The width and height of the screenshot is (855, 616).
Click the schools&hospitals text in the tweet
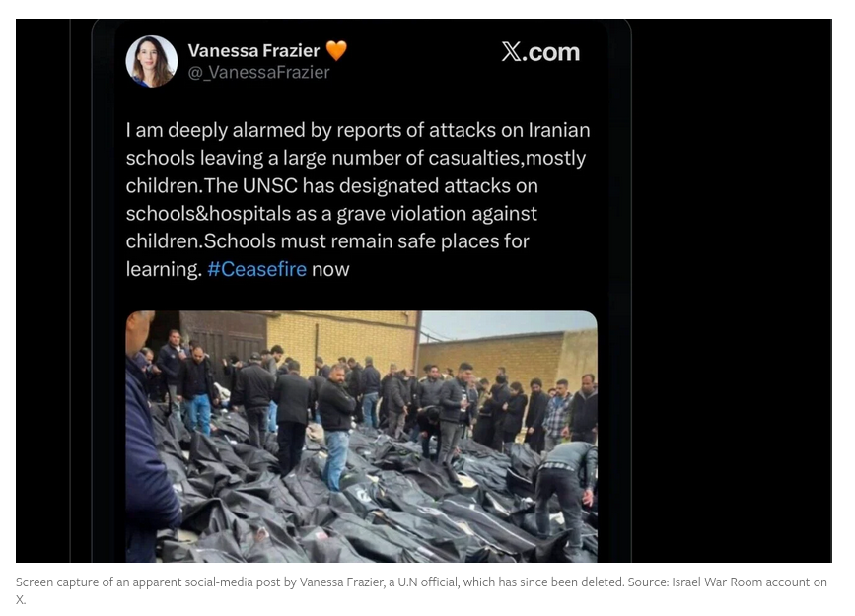point(208,214)
